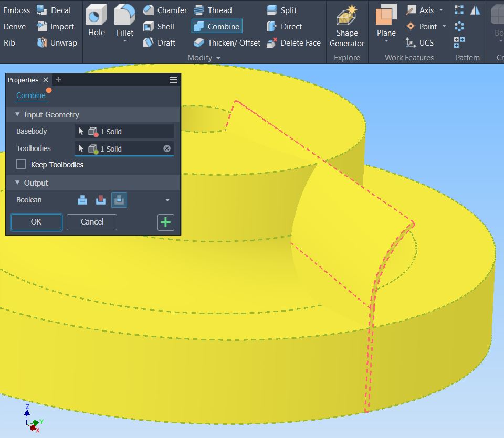This screenshot has width=504, height=438.
Task: Clear the Toolbodies selection with the X
Action: 167,148
